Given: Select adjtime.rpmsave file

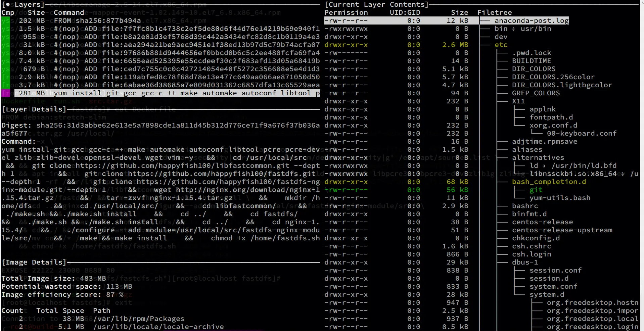Looking at the screenshot, I should coord(545,141).
